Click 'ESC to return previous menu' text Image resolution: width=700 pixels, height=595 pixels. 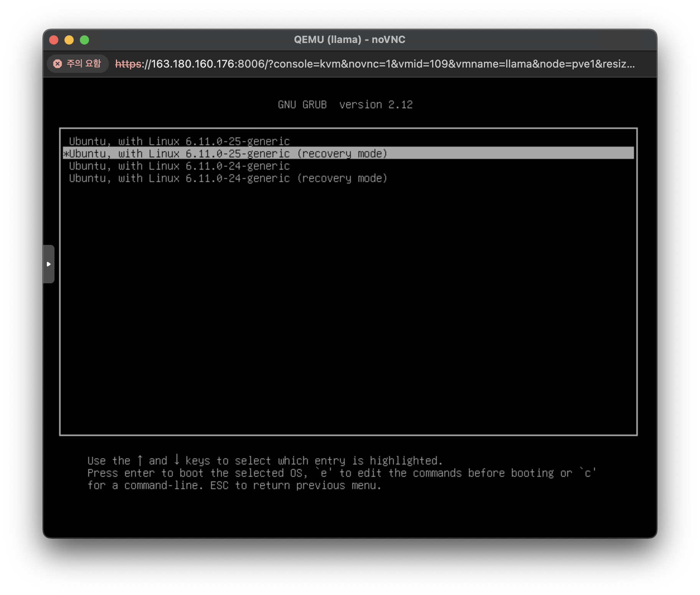click(296, 485)
